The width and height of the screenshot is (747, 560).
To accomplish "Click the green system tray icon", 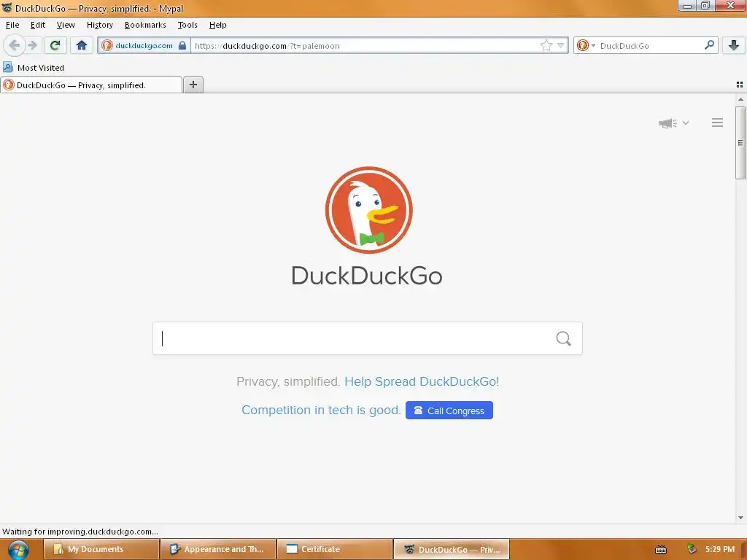I will 692,549.
